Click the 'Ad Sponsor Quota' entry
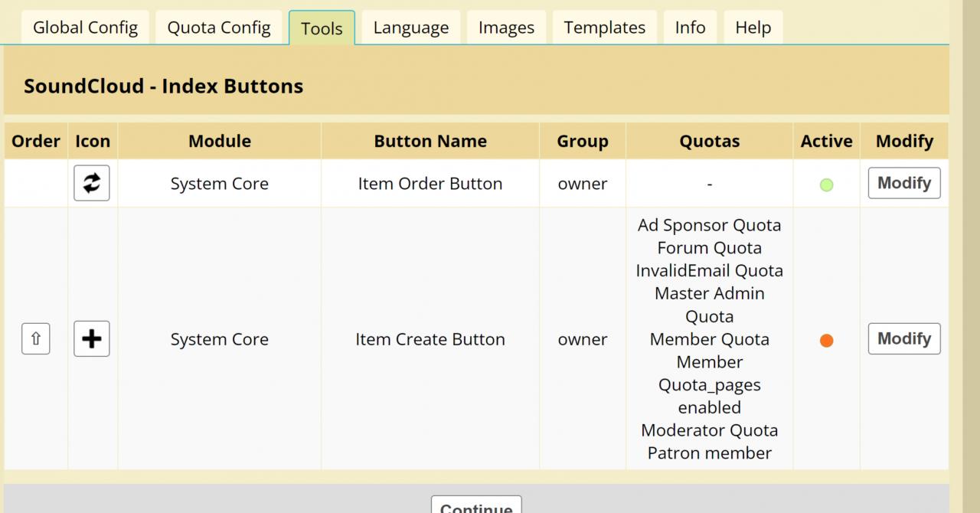Viewport: 980px width, 513px height. [x=710, y=225]
